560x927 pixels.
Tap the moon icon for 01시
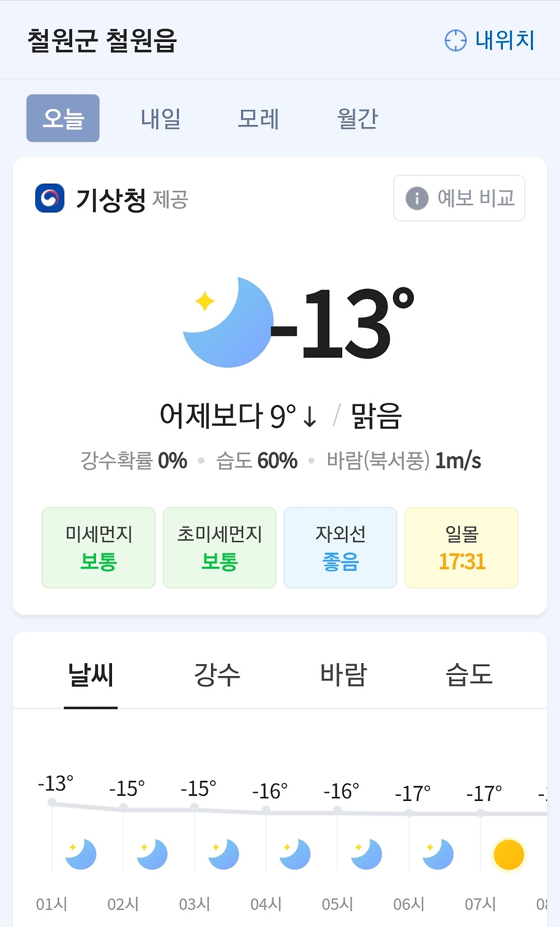click(81, 854)
